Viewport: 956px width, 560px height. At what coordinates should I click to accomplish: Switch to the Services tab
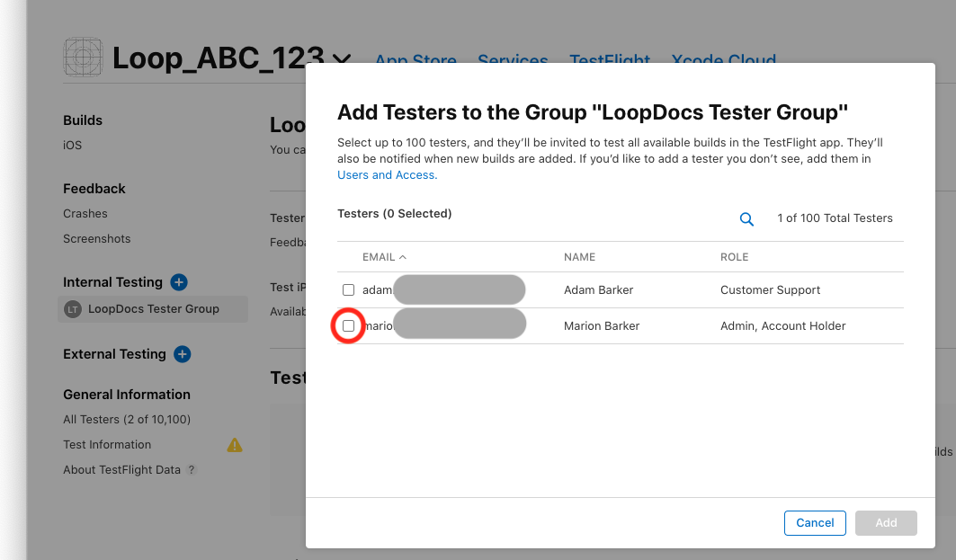tap(513, 61)
